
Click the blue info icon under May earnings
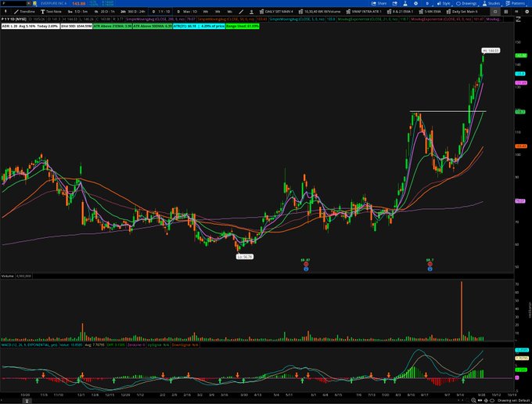point(306,269)
